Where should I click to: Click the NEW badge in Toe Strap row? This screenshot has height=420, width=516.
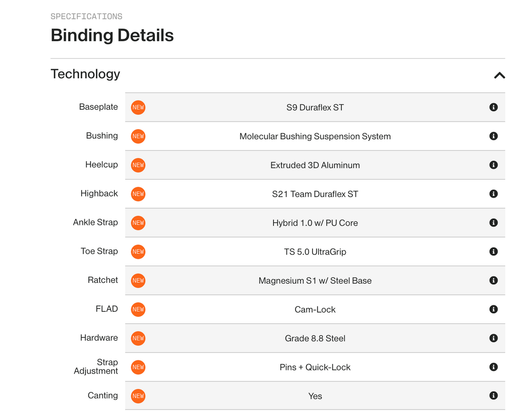pos(138,251)
